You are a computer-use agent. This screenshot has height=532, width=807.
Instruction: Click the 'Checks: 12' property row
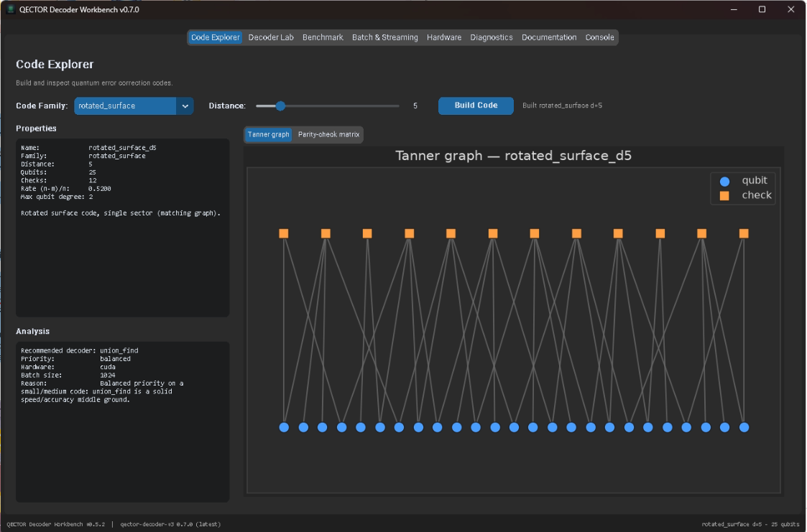(x=58, y=180)
